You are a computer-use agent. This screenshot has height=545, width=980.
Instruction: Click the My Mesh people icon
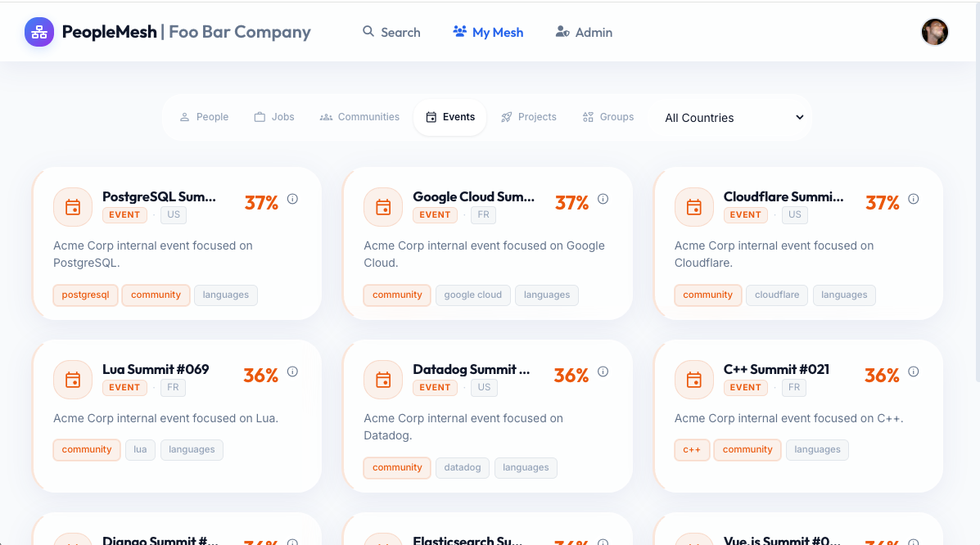pos(460,31)
